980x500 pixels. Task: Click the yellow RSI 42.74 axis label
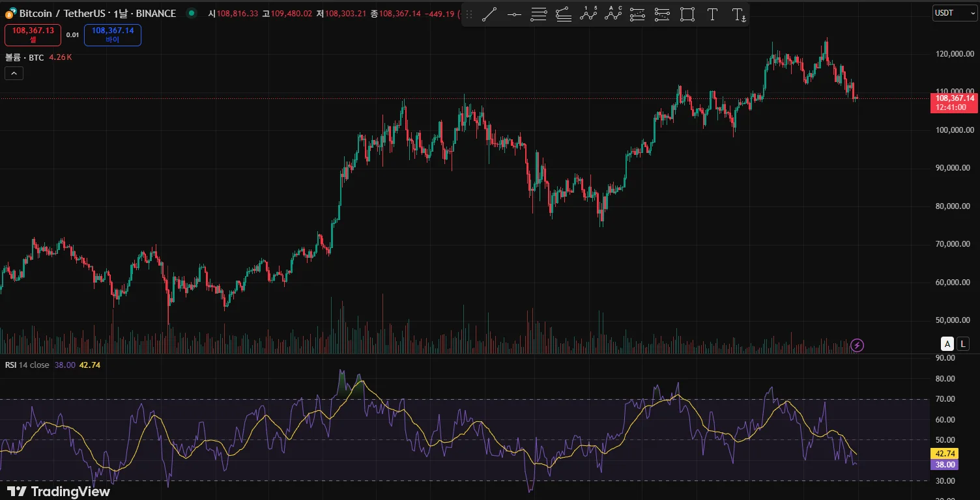[x=945, y=454]
